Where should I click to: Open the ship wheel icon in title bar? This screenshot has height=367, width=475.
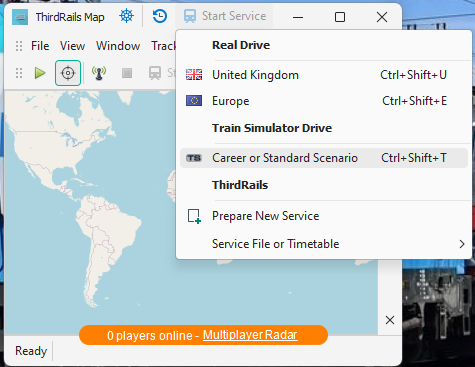click(x=127, y=16)
